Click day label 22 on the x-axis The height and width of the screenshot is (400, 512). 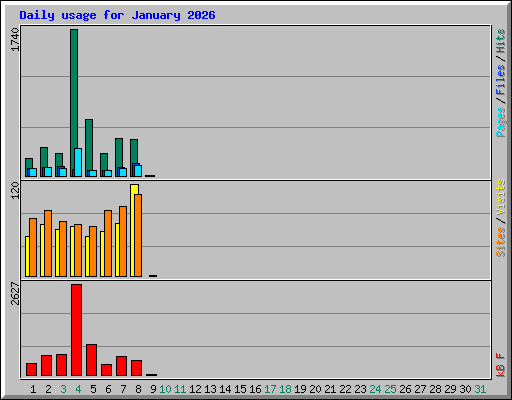tap(345, 389)
